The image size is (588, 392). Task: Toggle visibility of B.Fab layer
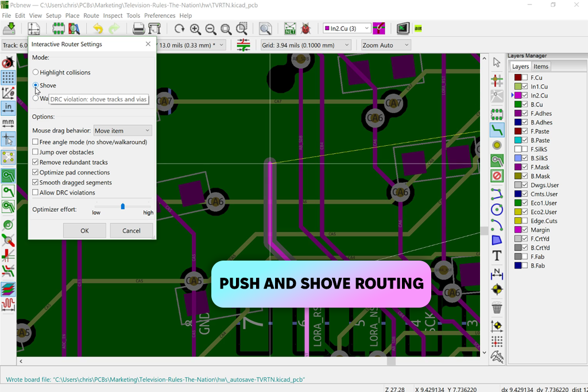(525, 266)
